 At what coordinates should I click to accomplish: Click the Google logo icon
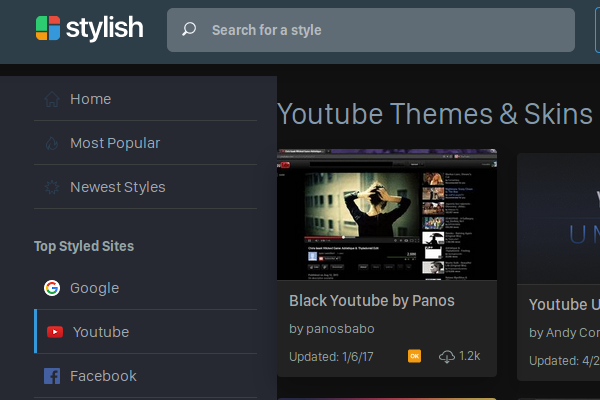click(52, 288)
